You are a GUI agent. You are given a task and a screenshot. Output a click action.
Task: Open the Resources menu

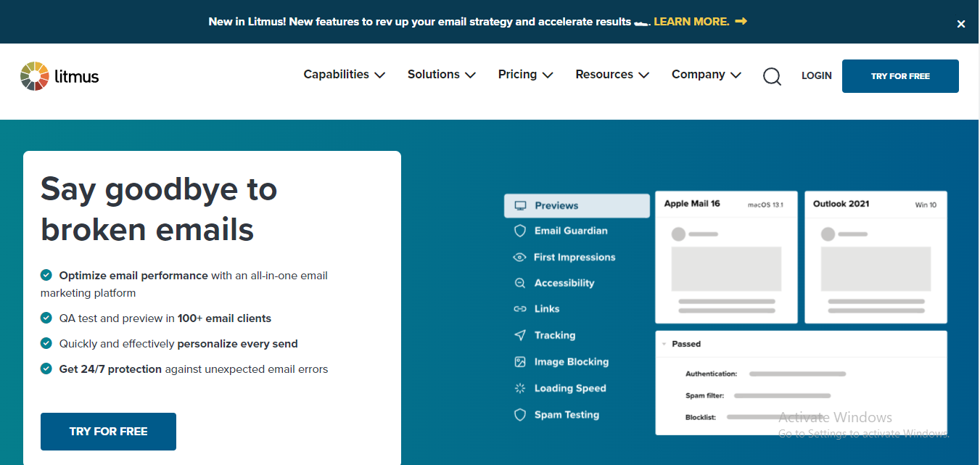pyautogui.click(x=612, y=75)
